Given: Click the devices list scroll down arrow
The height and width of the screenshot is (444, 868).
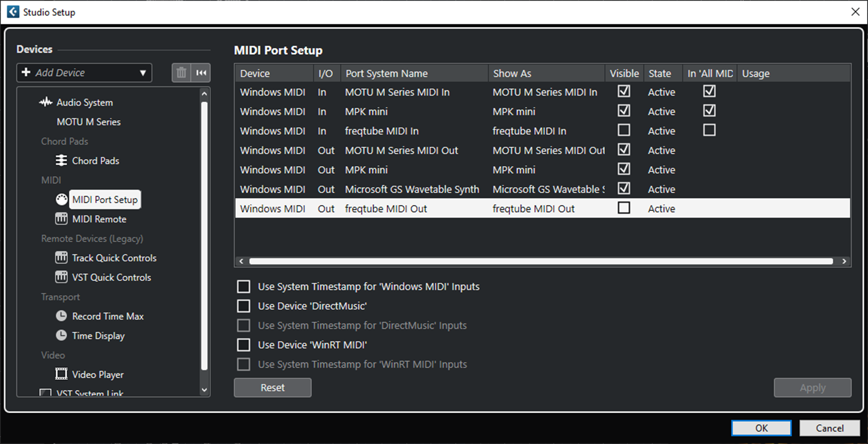Looking at the screenshot, I should [204, 390].
